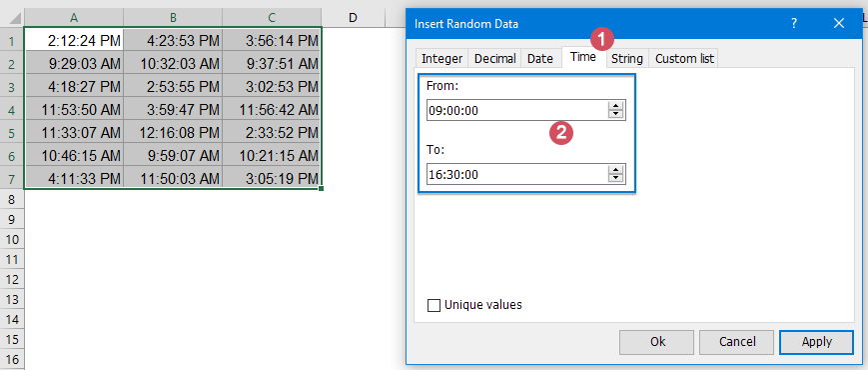868x370 pixels.
Task: Switch to the Integer tab
Action: [x=441, y=58]
